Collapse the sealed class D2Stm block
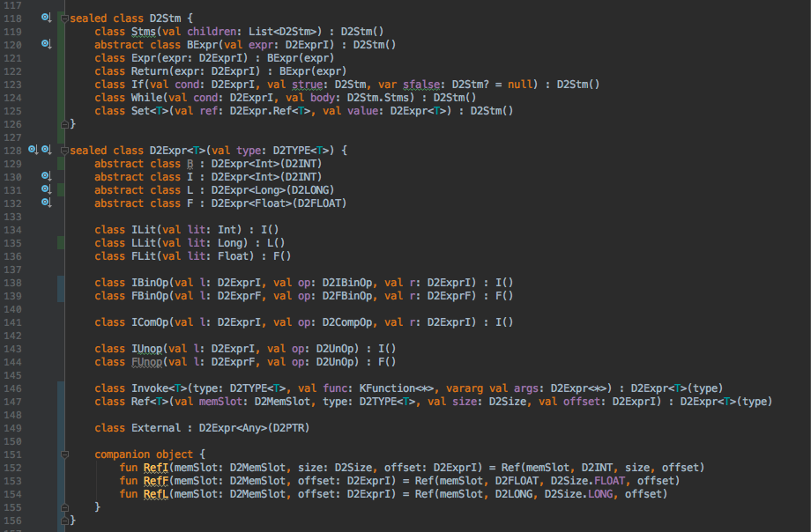 tap(63, 18)
